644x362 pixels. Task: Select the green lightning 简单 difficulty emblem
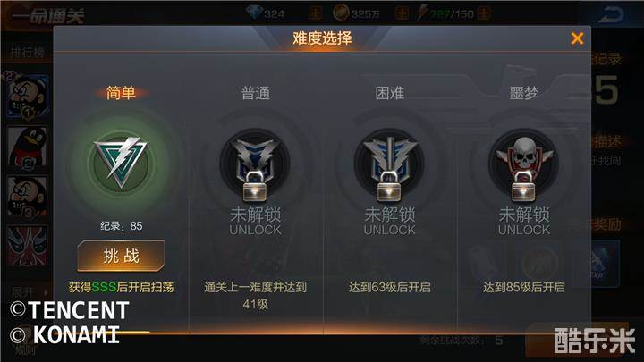click(x=120, y=164)
